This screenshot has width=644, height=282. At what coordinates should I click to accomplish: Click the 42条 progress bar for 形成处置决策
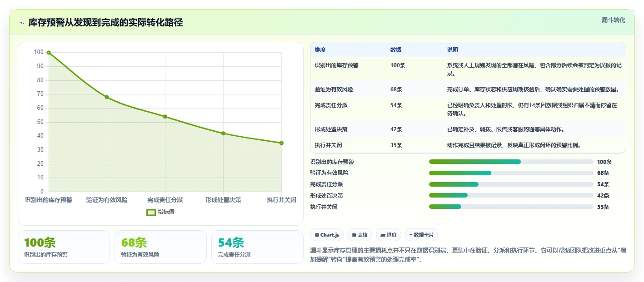(511, 196)
